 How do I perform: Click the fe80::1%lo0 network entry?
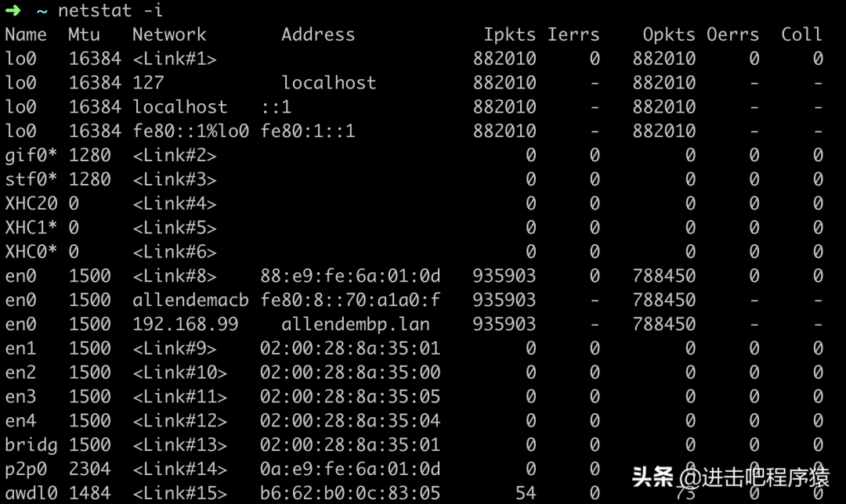pyautogui.click(x=190, y=131)
